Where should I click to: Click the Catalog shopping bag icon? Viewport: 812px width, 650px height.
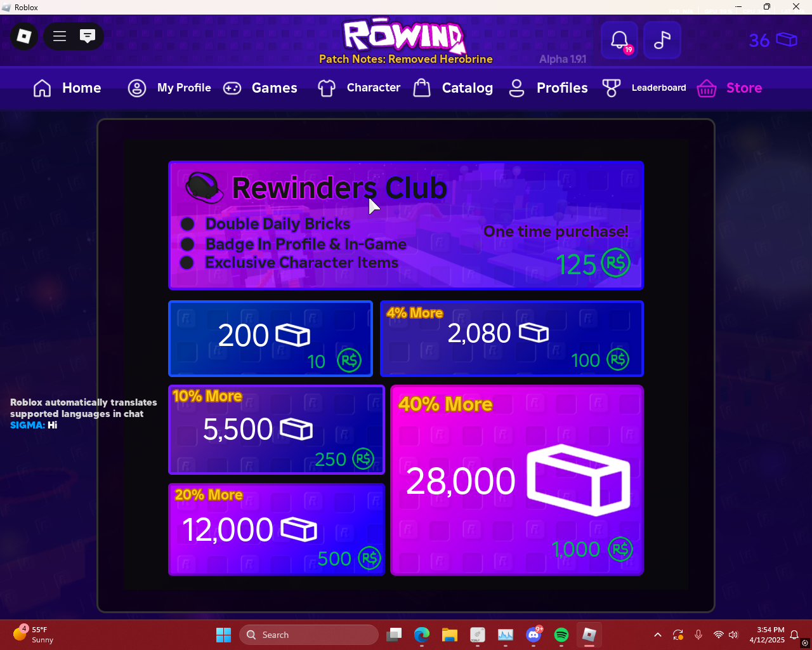coord(422,88)
